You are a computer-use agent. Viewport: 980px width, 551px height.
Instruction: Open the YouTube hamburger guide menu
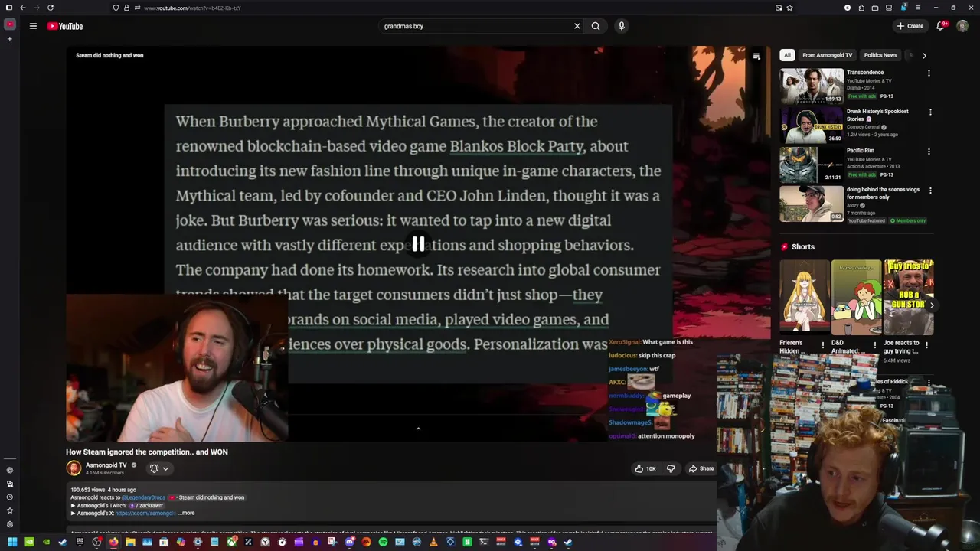pyautogui.click(x=33, y=26)
